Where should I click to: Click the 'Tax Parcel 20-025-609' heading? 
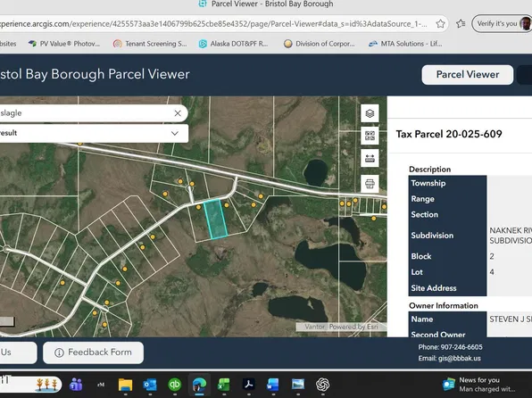pyautogui.click(x=449, y=135)
